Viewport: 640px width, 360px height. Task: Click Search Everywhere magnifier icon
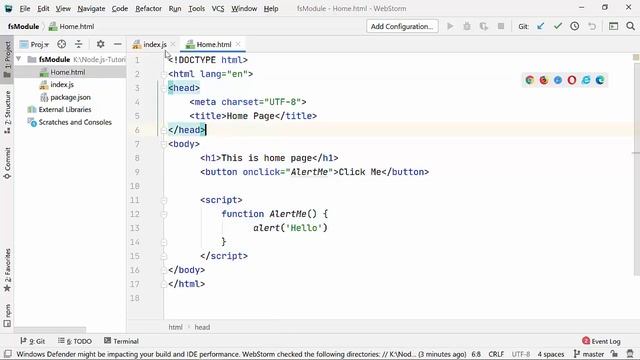tap(631, 26)
